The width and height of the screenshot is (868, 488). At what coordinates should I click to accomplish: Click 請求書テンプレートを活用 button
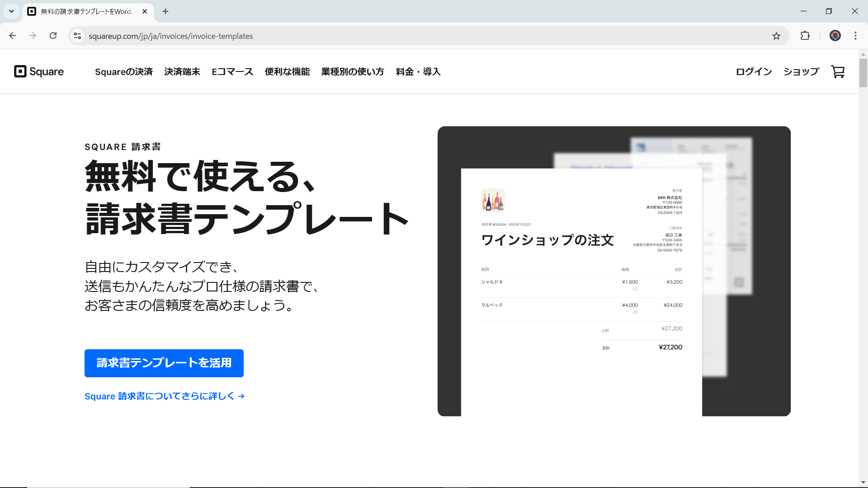(x=164, y=363)
